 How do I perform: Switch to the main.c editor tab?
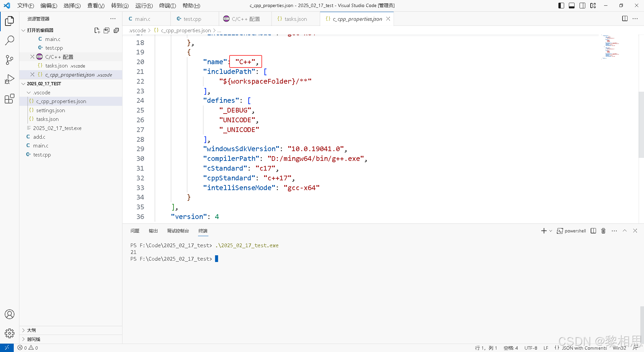(146, 19)
